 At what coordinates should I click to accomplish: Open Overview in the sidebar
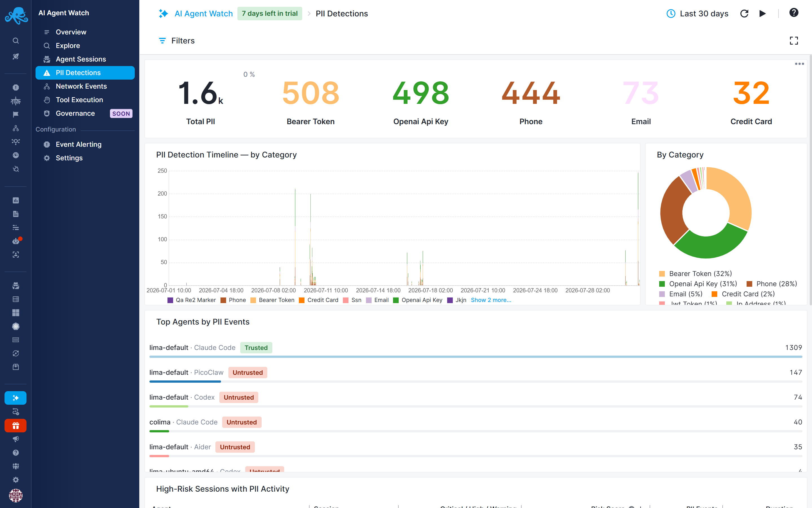coord(85,32)
